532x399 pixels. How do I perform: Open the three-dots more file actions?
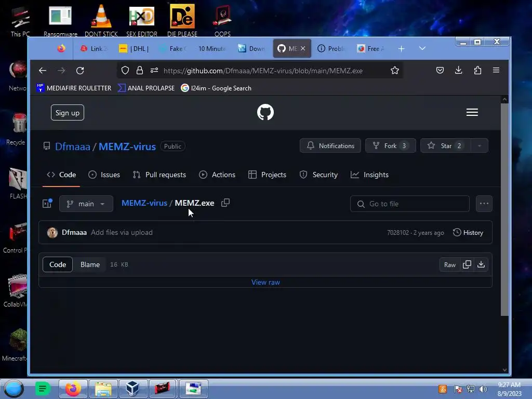click(x=484, y=204)
